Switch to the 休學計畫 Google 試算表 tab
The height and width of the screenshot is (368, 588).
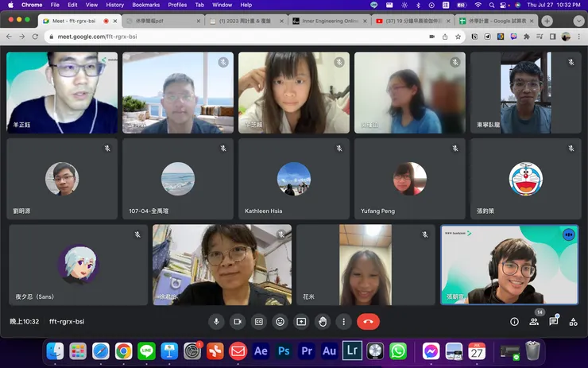pos(496,21)
